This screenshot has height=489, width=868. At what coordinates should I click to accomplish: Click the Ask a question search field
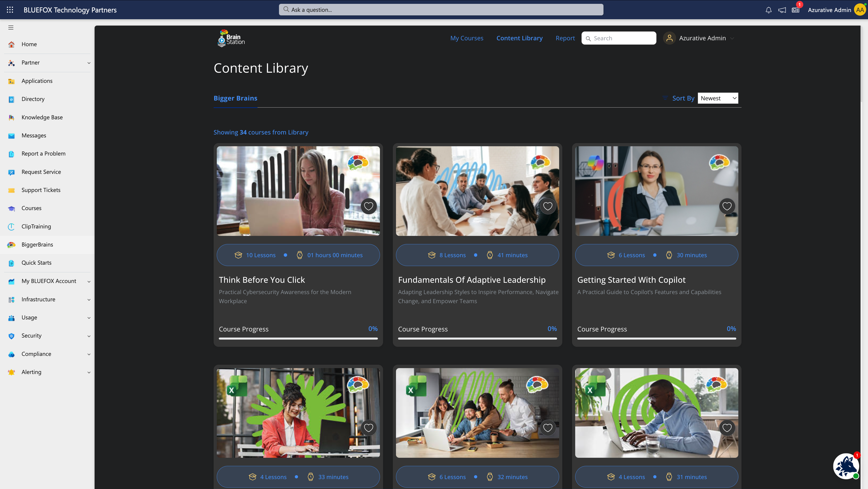click(441, 10)
